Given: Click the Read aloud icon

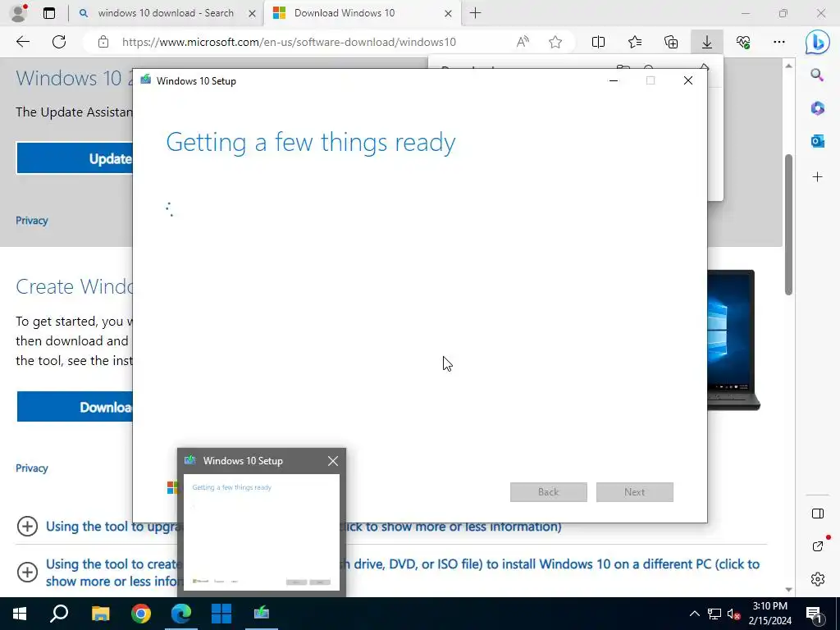Looking at the screenshot, I should tap(523, 42).
